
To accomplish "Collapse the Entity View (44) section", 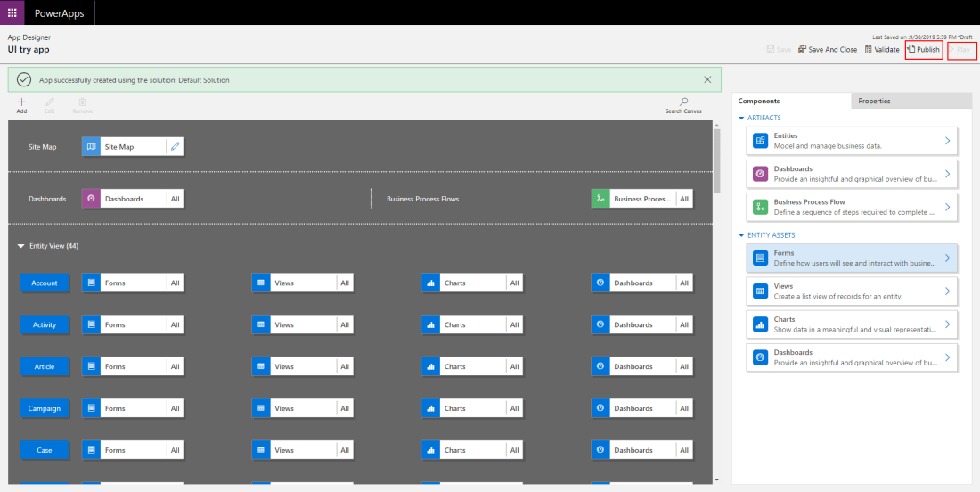I will pos(21,246).
